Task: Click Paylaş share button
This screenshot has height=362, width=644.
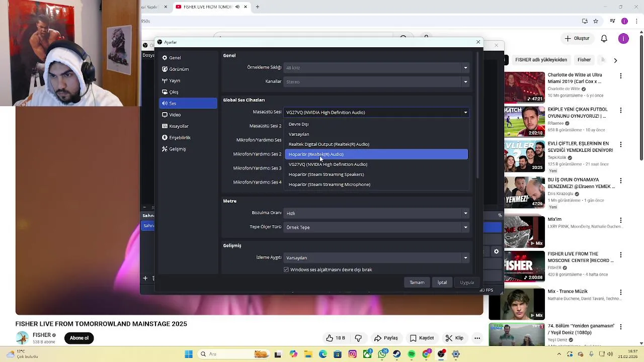Action: 386,338
